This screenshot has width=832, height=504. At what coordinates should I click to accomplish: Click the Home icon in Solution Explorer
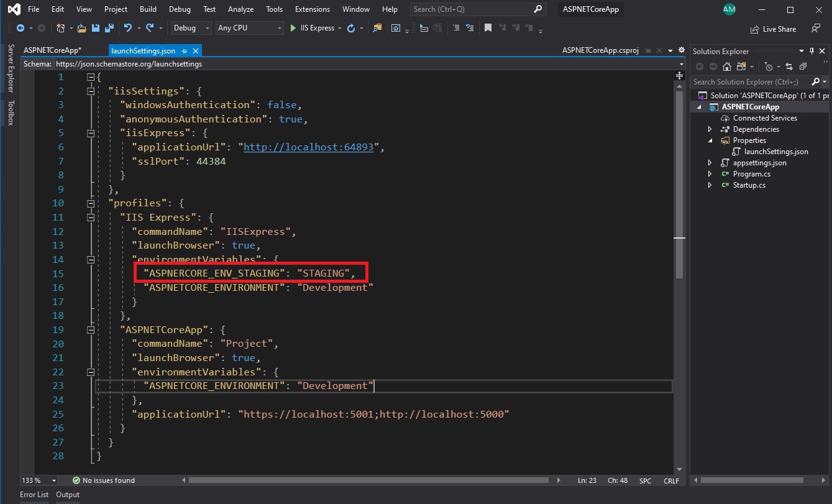coord(726,66)
